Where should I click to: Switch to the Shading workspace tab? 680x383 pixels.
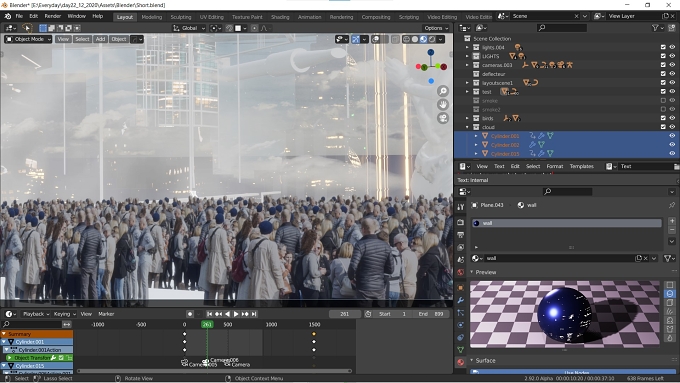click(280, 17)
